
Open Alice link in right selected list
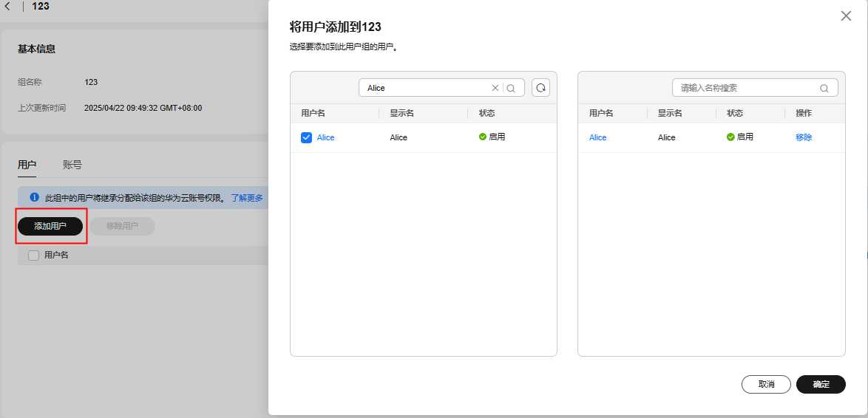point(598,137)
